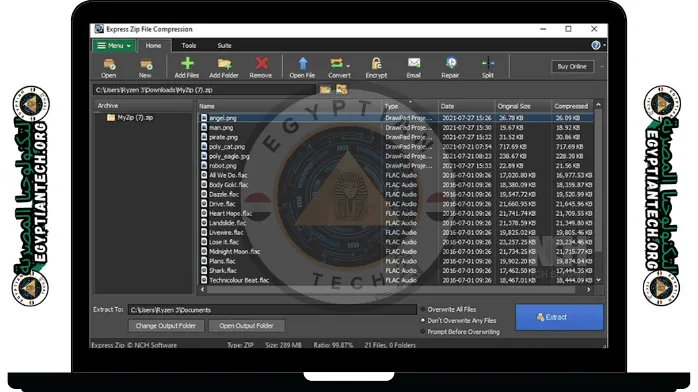The height and width of the screenshot is (392, 698).
Task: Click the Convert toolbar icon
Action: (x=337, y=63)
